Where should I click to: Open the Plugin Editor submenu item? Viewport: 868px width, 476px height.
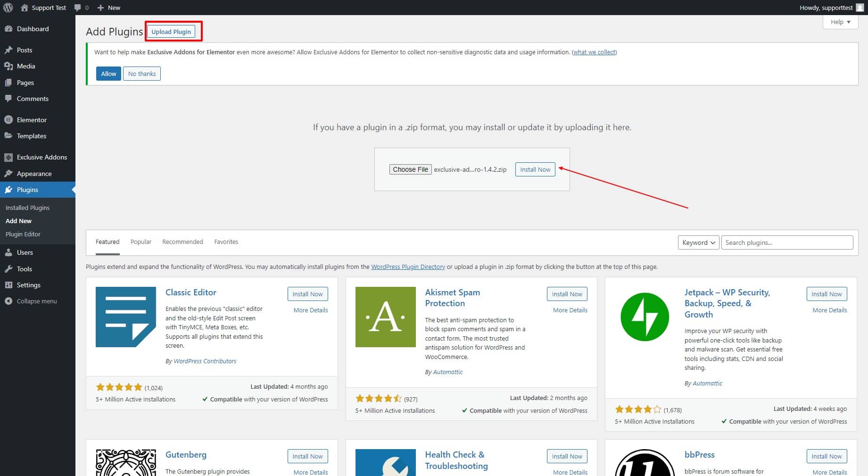23,234
